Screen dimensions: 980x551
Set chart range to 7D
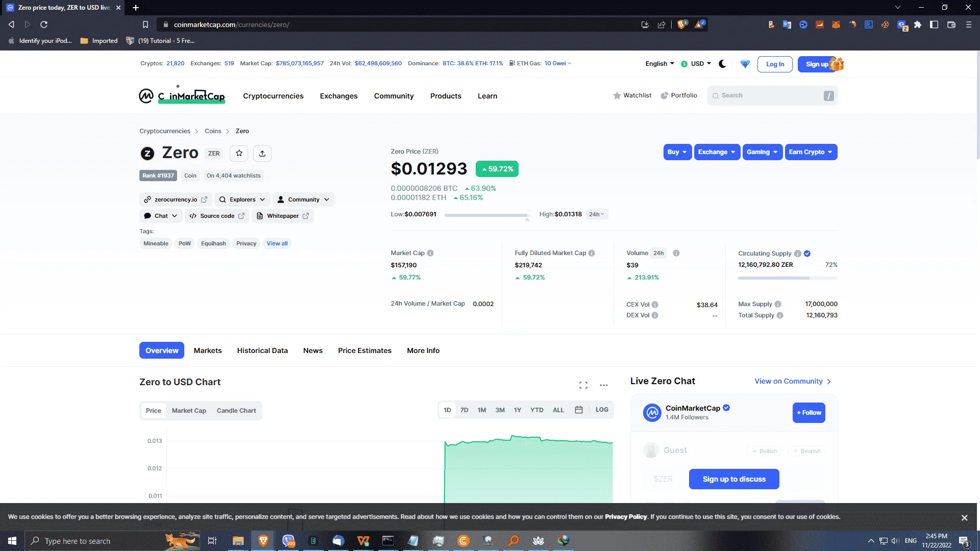[x=464, y=410]
